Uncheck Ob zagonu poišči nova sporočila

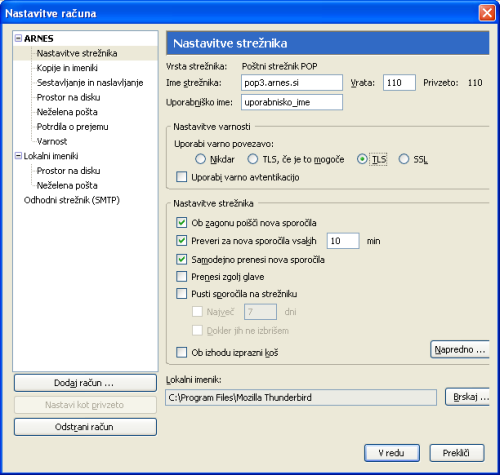181,222
